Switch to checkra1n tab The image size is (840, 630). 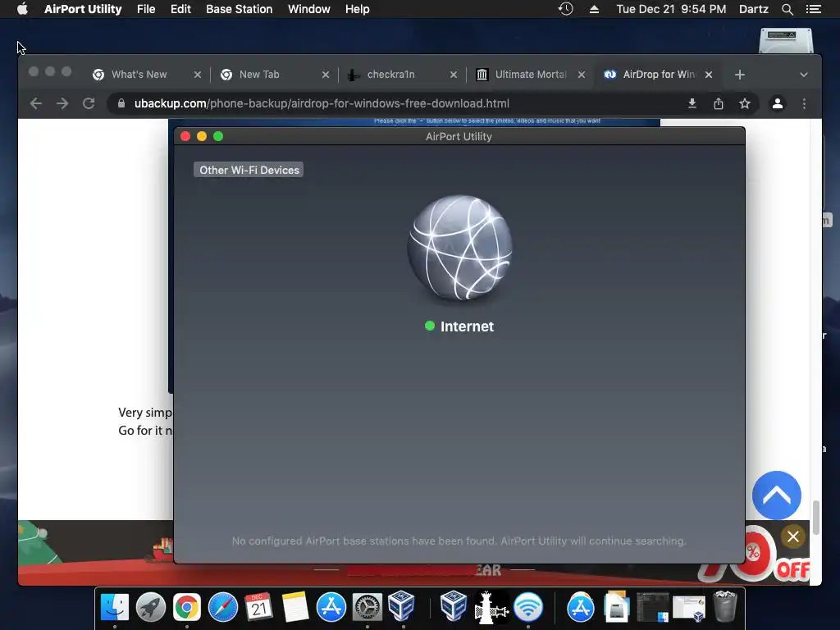390,75
